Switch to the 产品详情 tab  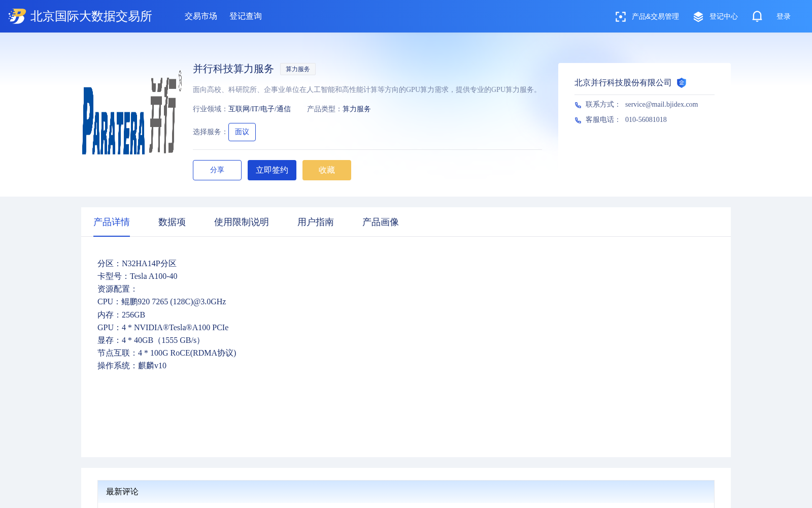(x=112, y=222)
